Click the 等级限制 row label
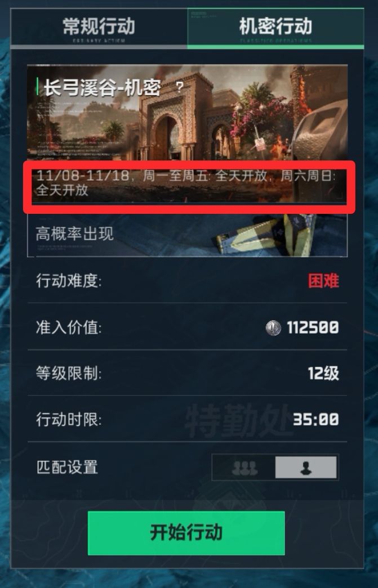 [x=69, y=373]
